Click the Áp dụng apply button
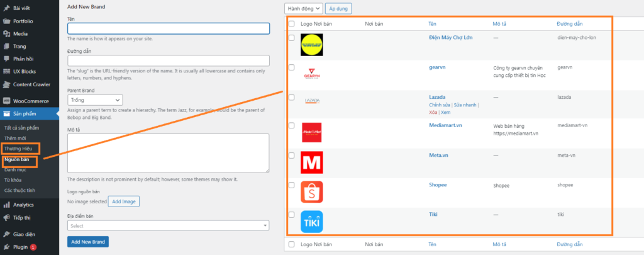Screen dimensions: 644x255 pyautogui.click(x=338, y=8)
